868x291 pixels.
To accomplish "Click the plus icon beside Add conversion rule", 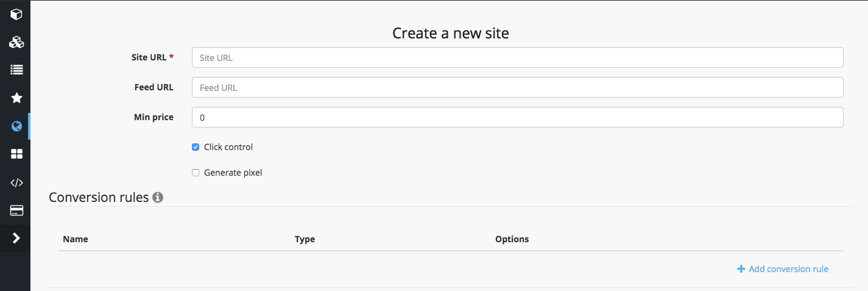I will click(741, 269).
